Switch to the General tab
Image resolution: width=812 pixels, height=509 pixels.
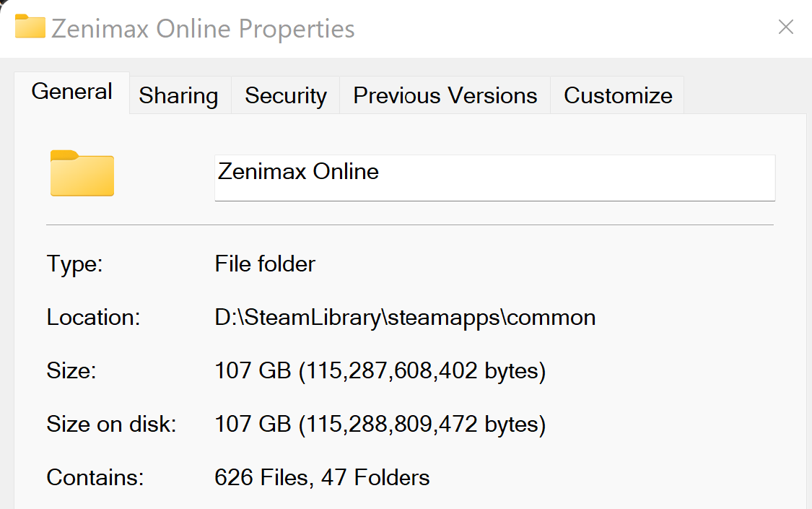pos(72,92)
